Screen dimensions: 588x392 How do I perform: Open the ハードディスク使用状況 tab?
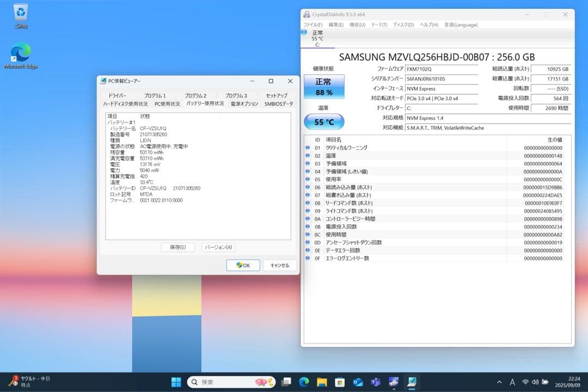tap(125, 104)
